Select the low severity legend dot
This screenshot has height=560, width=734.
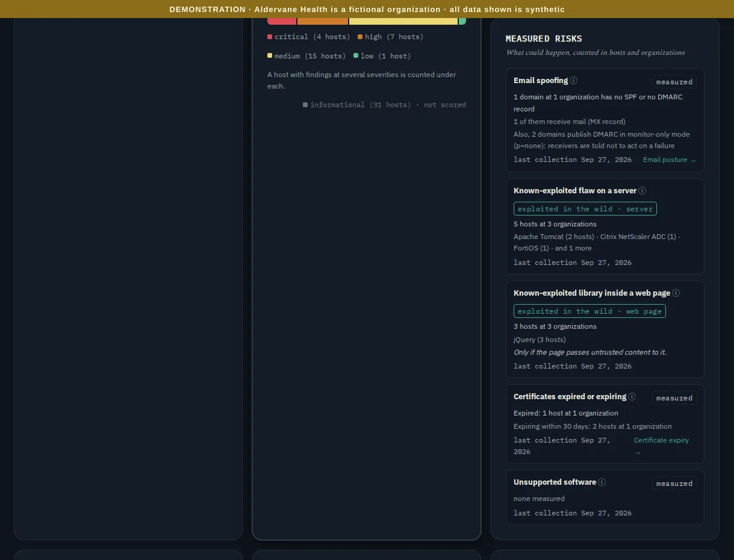pyautogui.click(x=356, y=56)
